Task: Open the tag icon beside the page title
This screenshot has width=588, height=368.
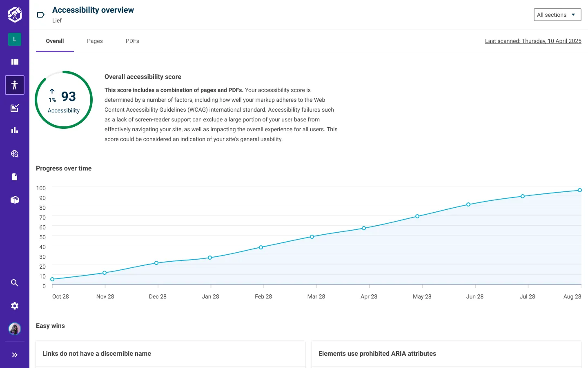Action: 40,14
